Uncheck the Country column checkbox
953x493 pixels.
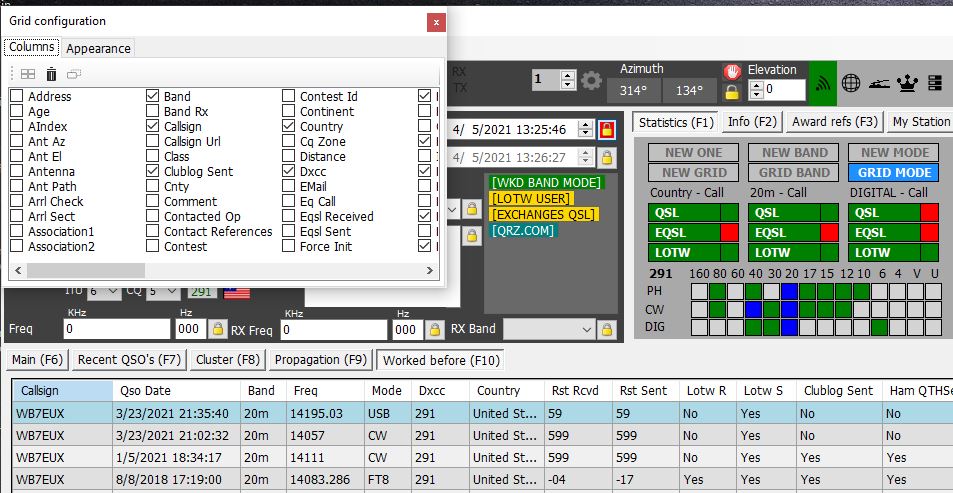coord(289,126)
